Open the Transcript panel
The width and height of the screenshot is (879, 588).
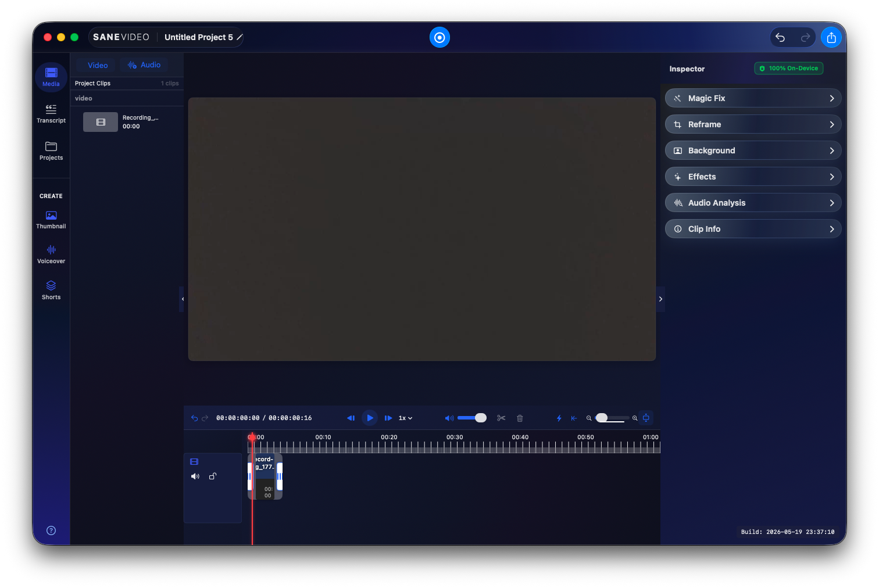pos(51,114)
